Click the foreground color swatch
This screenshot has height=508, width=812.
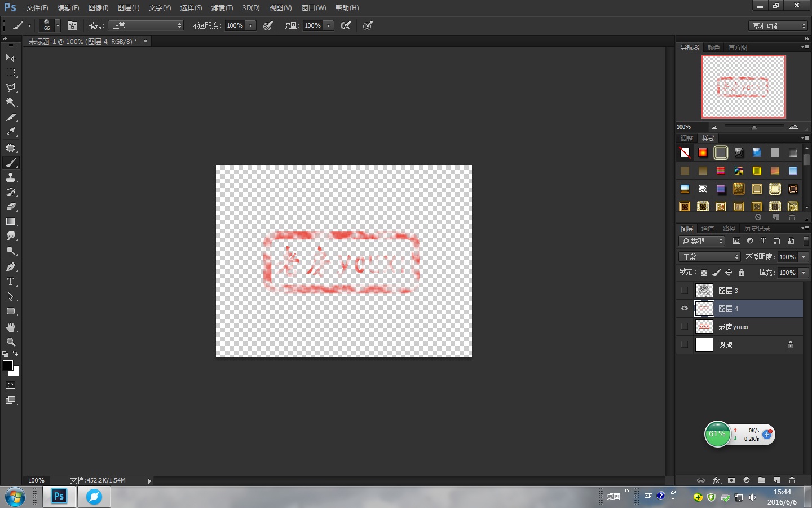(x=7, y=366)
